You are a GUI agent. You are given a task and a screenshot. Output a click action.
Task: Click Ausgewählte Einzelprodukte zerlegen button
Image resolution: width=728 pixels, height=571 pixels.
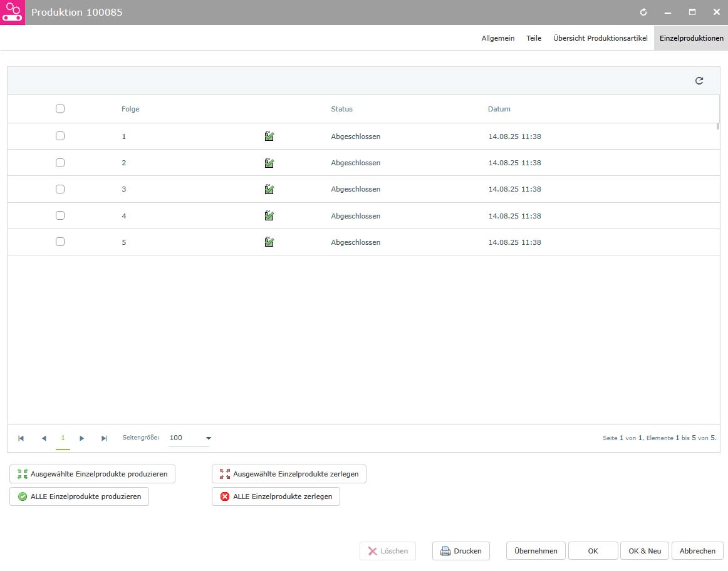tap(289, 474)
